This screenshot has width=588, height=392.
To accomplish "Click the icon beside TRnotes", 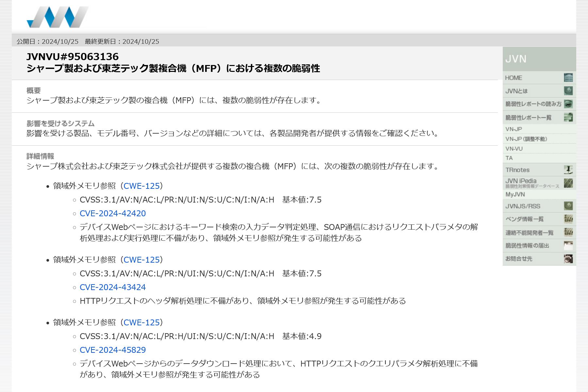I will [x=568, y=170].
